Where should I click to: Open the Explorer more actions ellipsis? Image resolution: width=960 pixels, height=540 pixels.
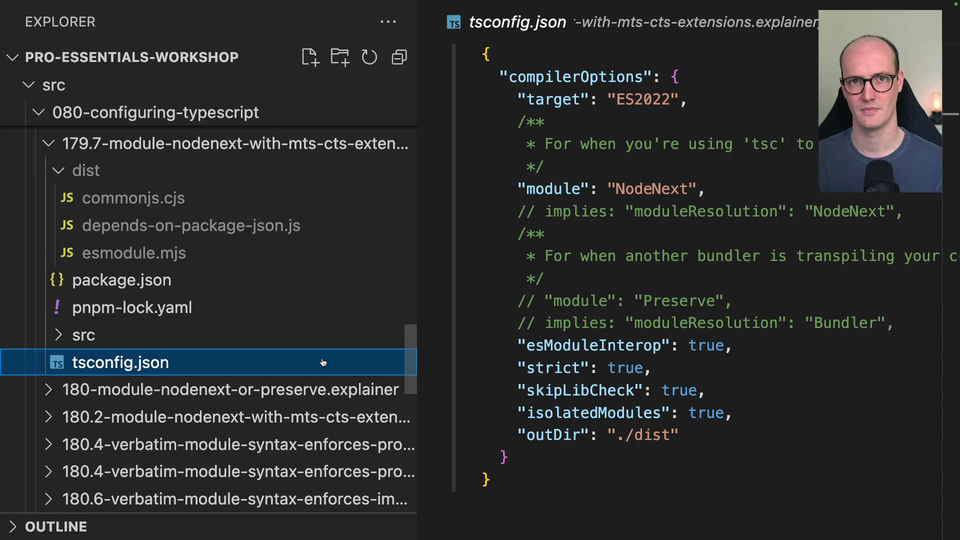click(x=388, y=21)
